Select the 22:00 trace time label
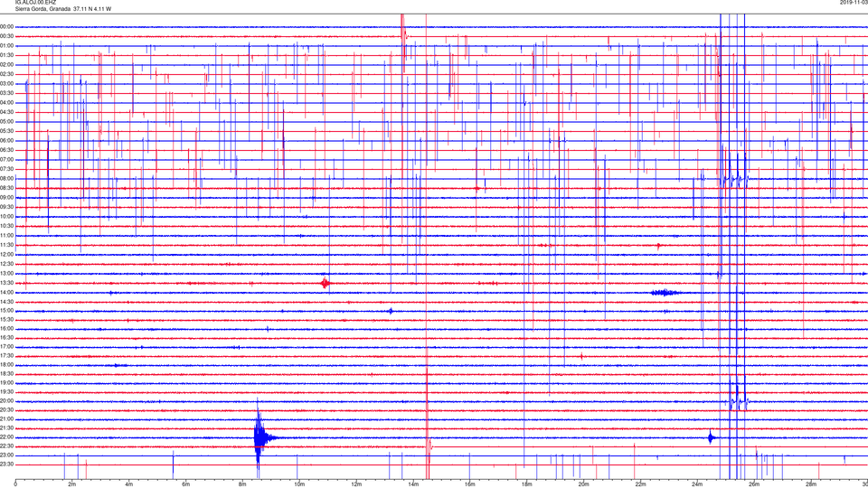 pyautogui.click(x=7, y=437)
